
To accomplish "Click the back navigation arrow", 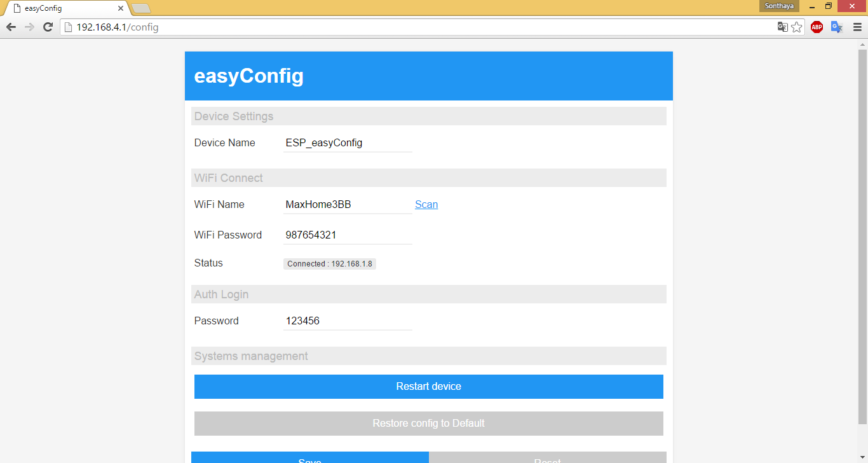I will pyautogui.click(x=10, y=27).
